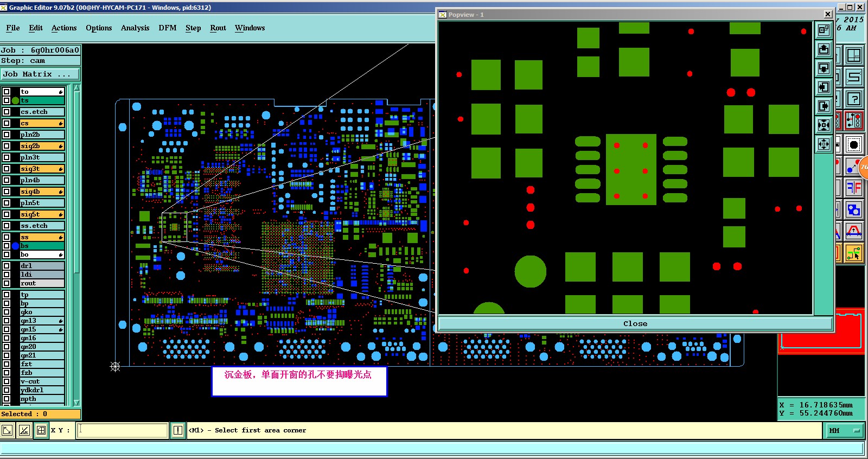Select the bo layer row
This screenshot has width=868, height=459.
(x=42, y=254)
